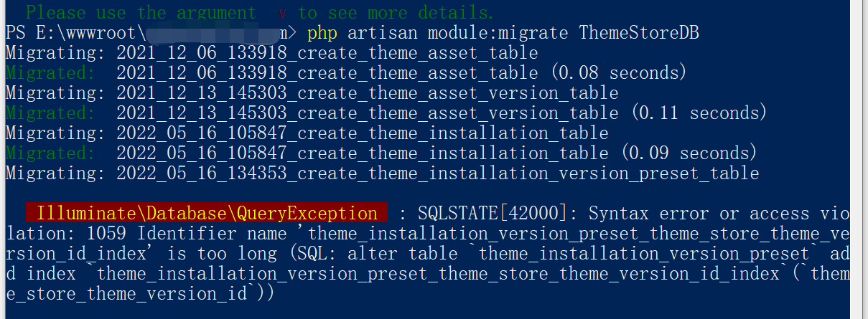Click the green "Please use the argument" hint line
The image size is (868, 319).
[141, 12]
